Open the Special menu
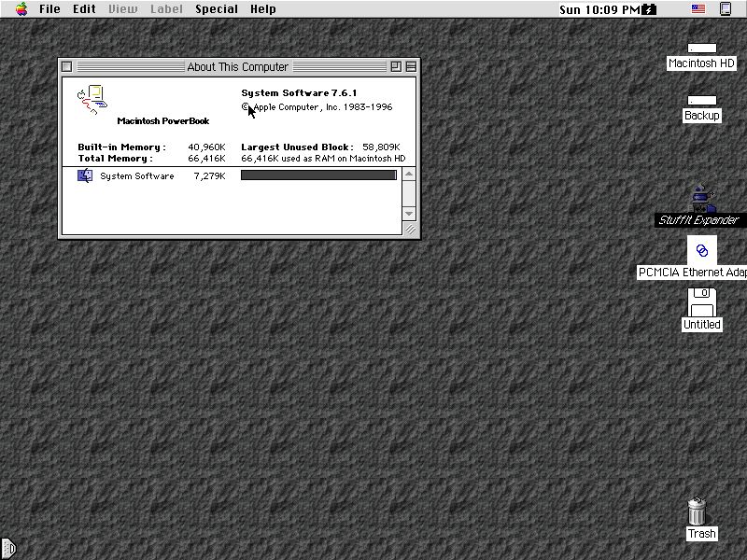 click(217, 9)
